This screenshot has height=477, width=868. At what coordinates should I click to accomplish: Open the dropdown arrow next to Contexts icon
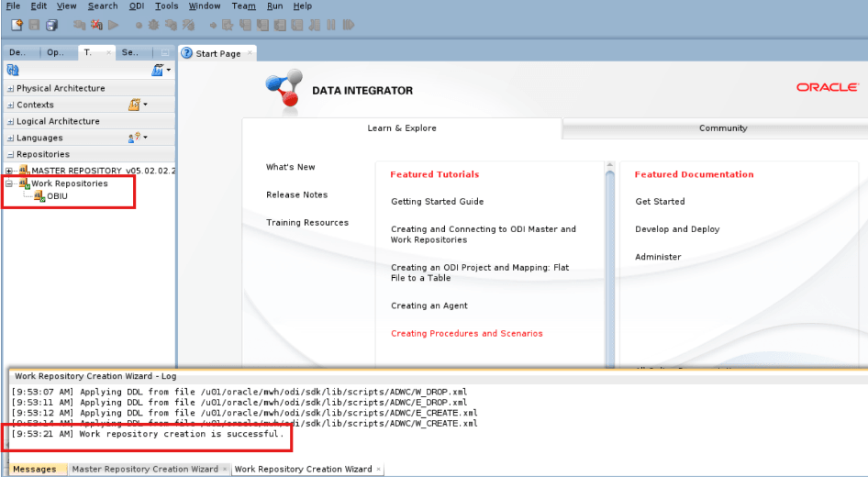146,104
